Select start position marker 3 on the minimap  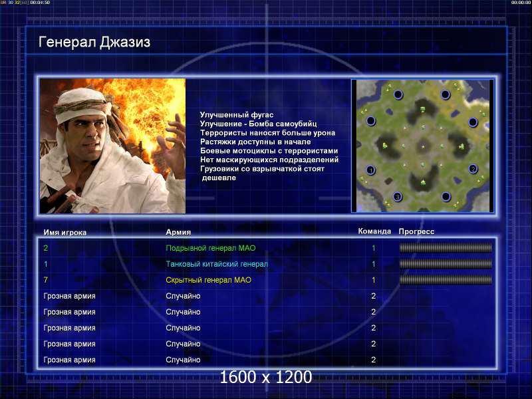coord(397,196)
